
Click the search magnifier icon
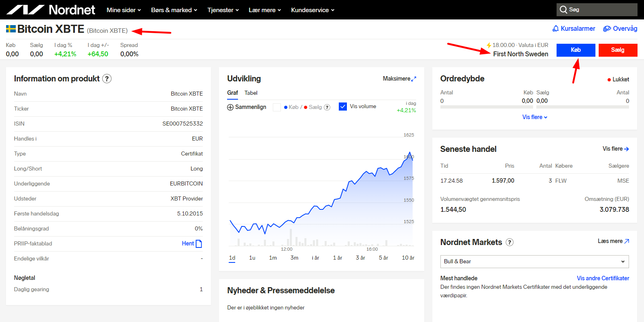pos(563,9)
